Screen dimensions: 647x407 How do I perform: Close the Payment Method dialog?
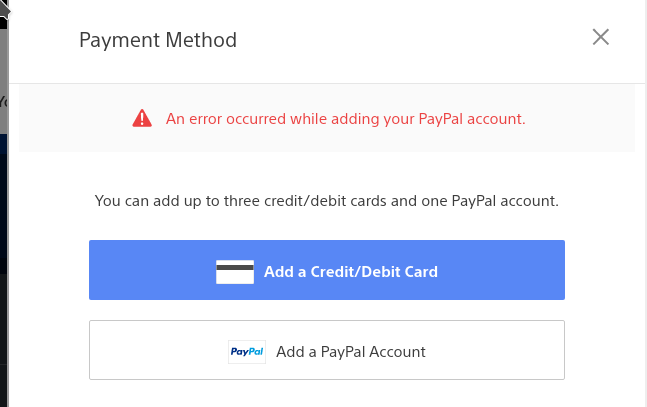pyautogui.click(x=600, y=38)
